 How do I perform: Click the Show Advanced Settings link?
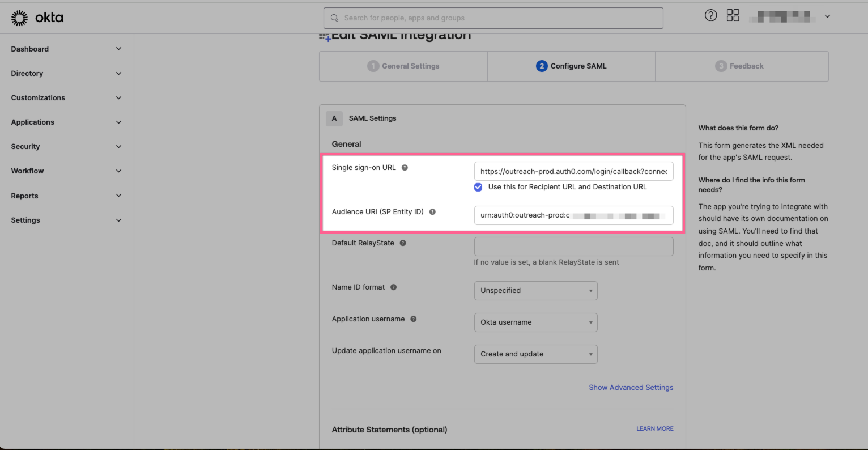point(631,387)
